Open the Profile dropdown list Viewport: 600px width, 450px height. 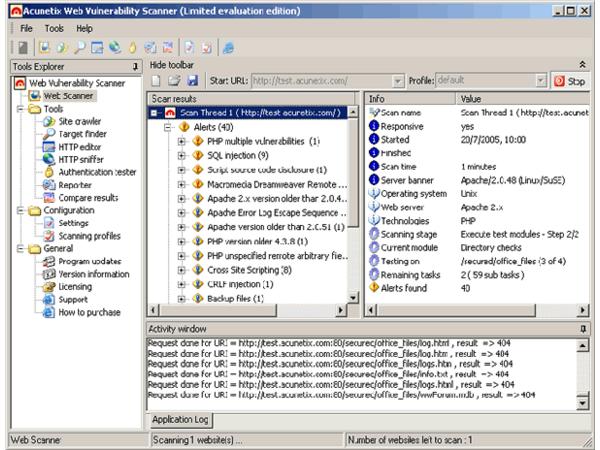(x=541, y=80)
